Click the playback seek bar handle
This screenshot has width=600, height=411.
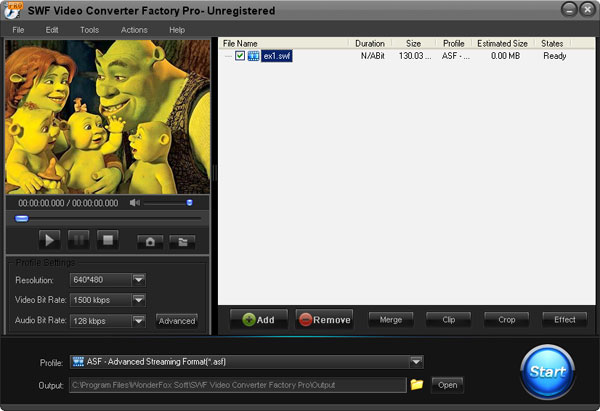pos(21,219)
